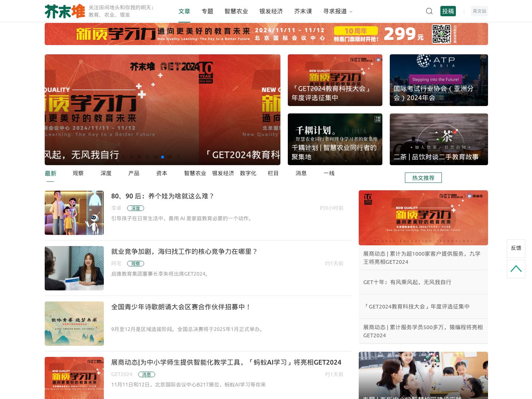Open the search magnifier icon

(429, 11)
